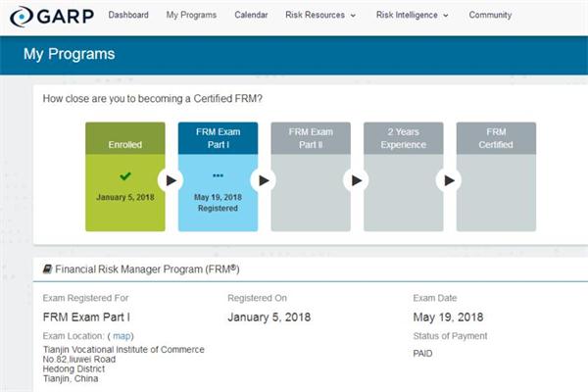
Task: Expand the Risk Resources dropdown
Action: [320, 15]
